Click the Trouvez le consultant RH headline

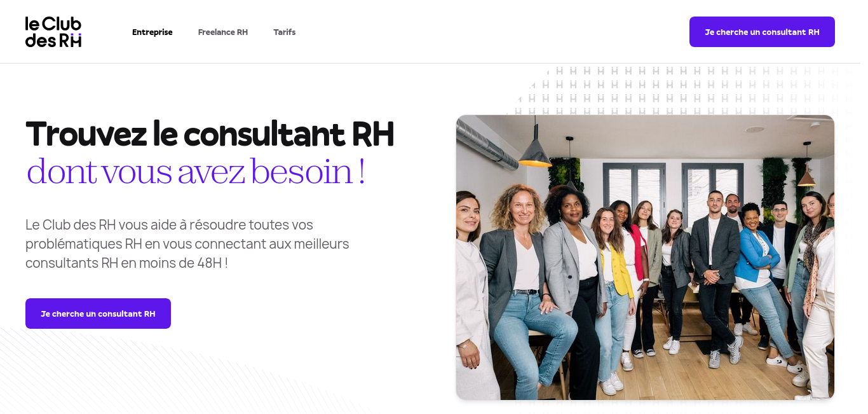[210, 134]
